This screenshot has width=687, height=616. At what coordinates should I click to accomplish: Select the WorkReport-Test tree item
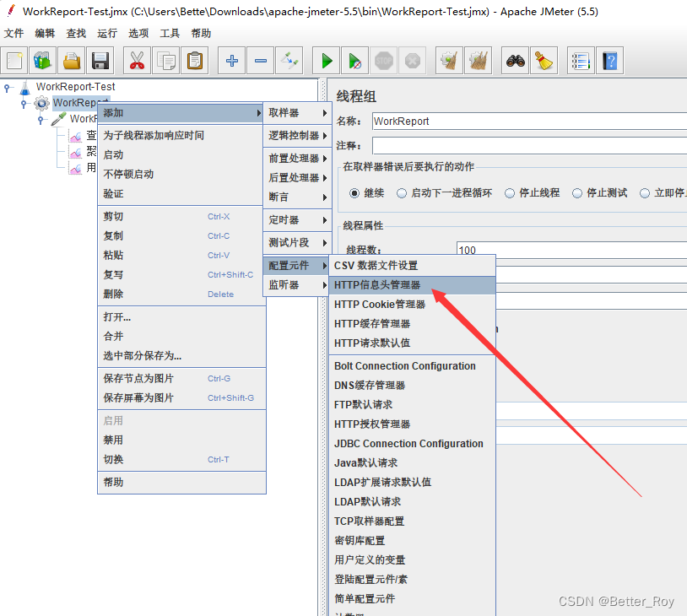click(75, 87)
